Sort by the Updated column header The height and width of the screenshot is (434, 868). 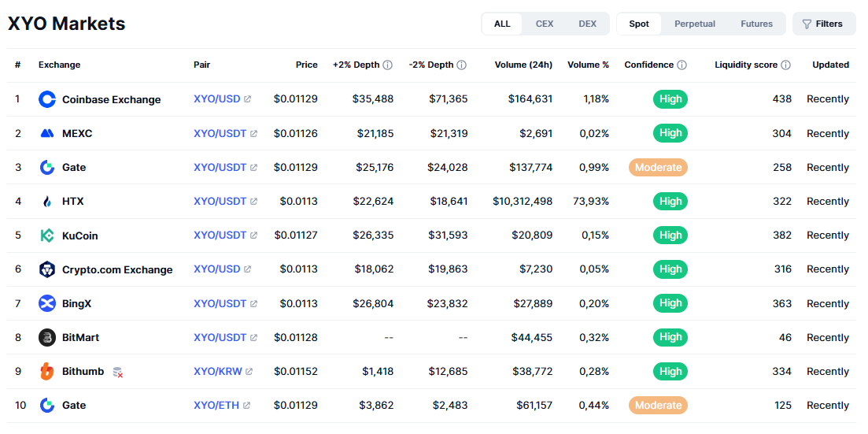pos(830,65)
